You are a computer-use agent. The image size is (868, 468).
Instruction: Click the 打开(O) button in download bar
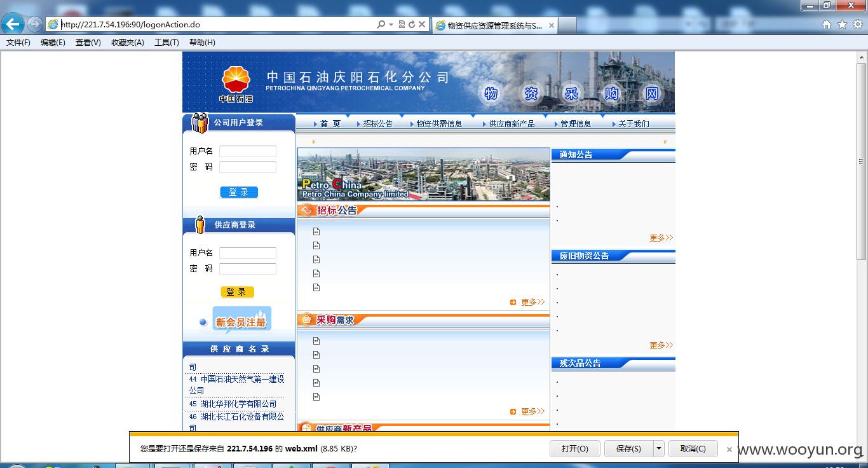(575, 448)
